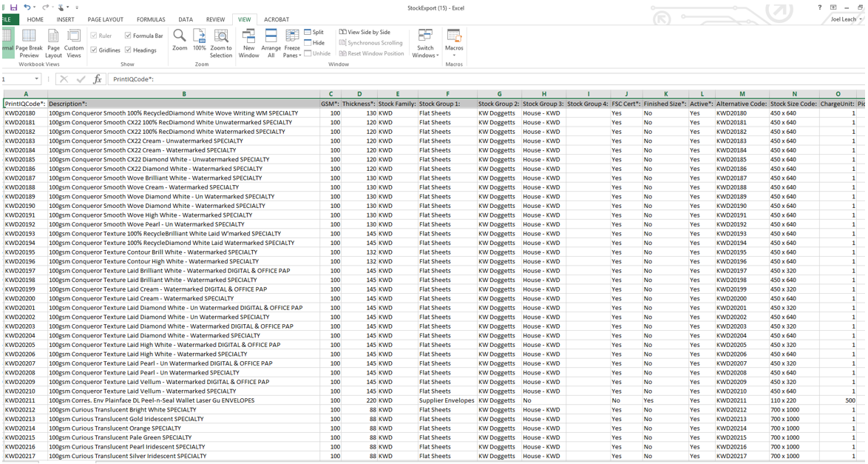
Task: Click Description*: header cell
Action: click(x=184, y=104)
